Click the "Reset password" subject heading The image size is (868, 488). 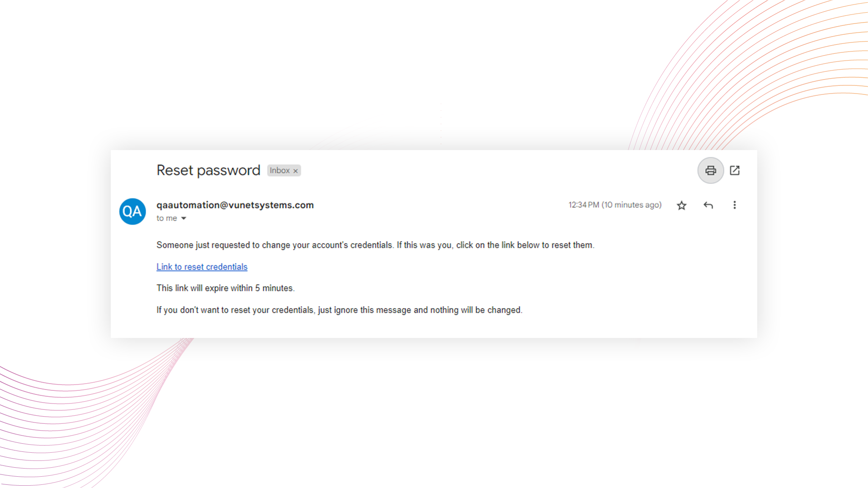tap(208, 170)
